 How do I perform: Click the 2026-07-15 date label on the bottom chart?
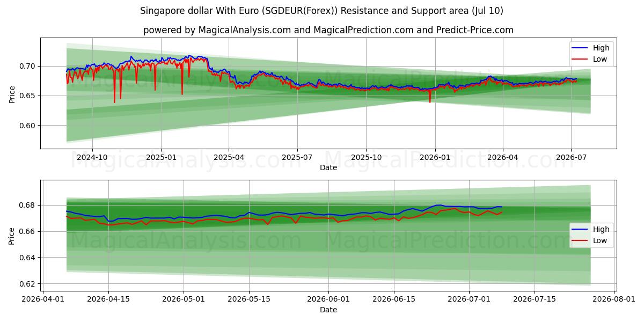tap(535, 299)
